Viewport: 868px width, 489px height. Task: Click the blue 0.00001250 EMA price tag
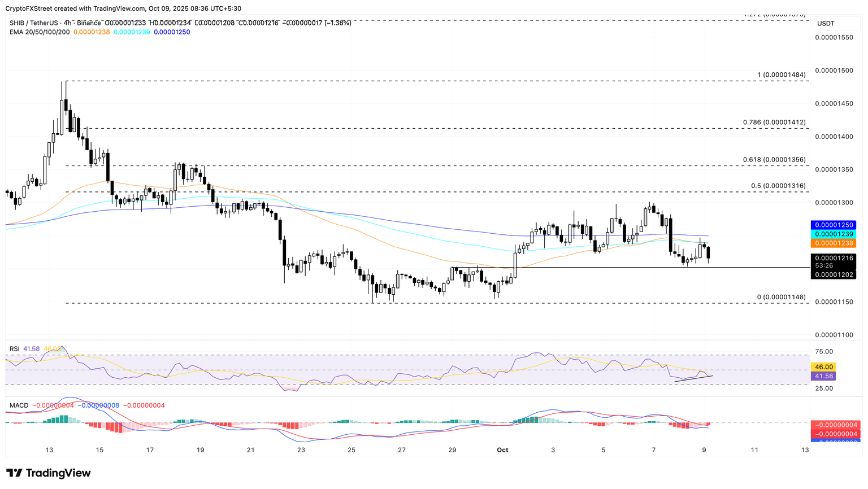tap(834, 225)
